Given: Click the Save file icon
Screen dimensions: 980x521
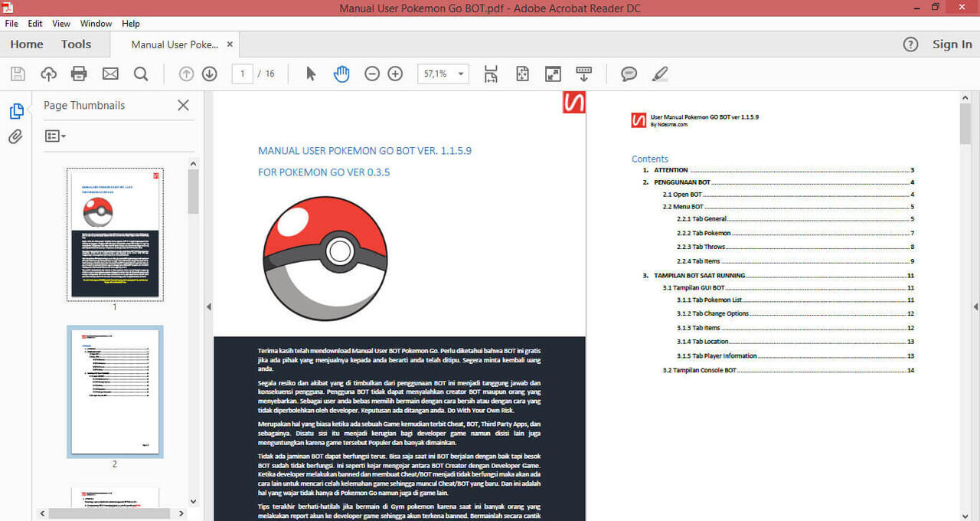Looking at the screenshot, I should (x=18, y=74).
